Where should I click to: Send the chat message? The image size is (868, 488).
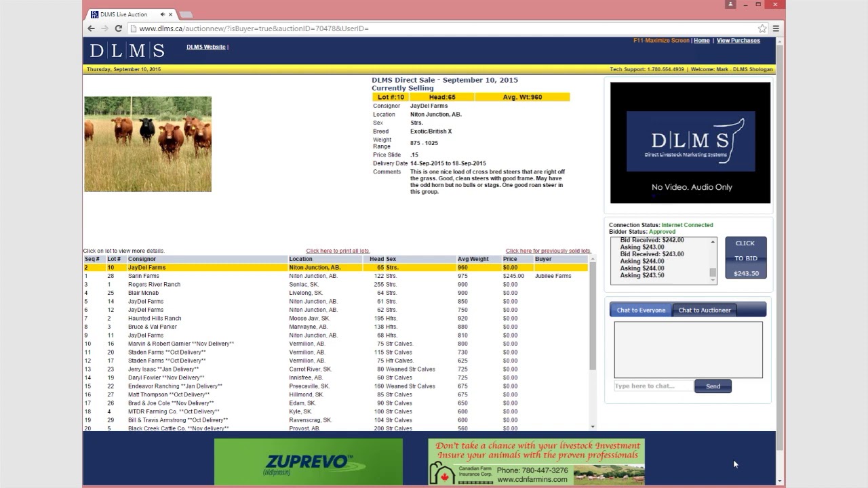[713, 386]
